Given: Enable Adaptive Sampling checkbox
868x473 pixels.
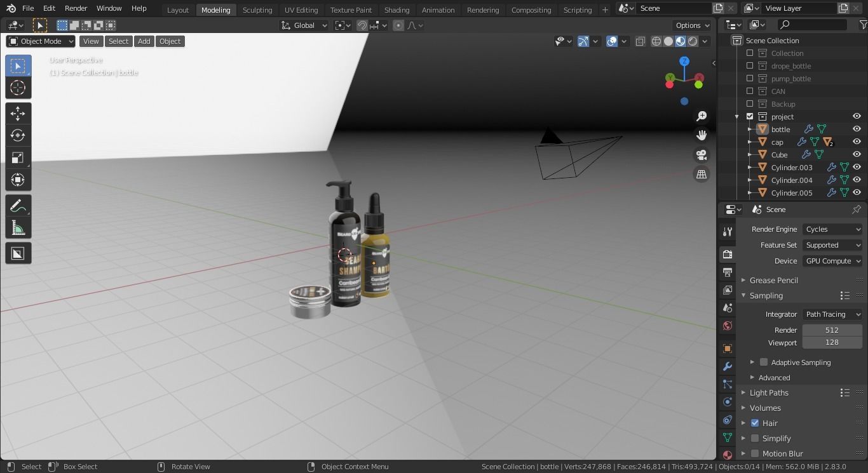Looking at the screenshot, I should [x=764, y=362].
